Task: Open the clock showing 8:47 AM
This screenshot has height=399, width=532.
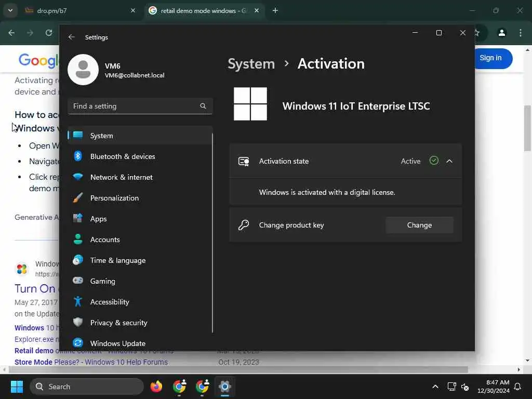Action: 494,387
